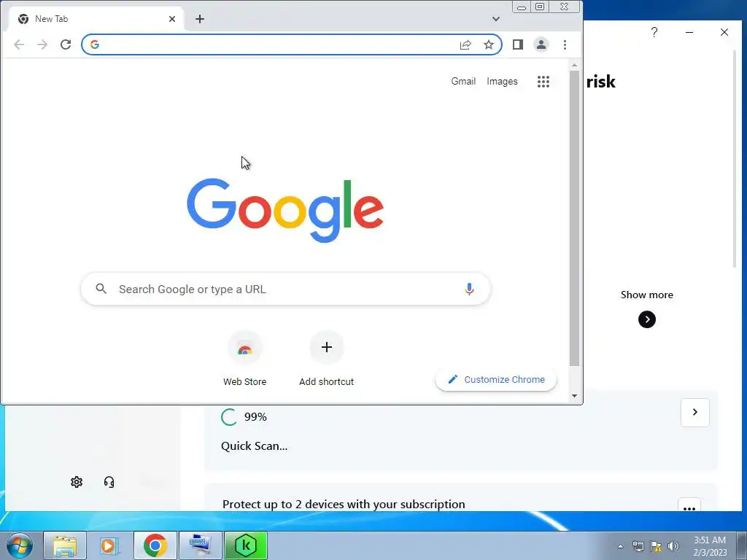Click the Kaspersky taskbar icon
The height and width of the screenshot is (560, 747).
pos(246,545)
